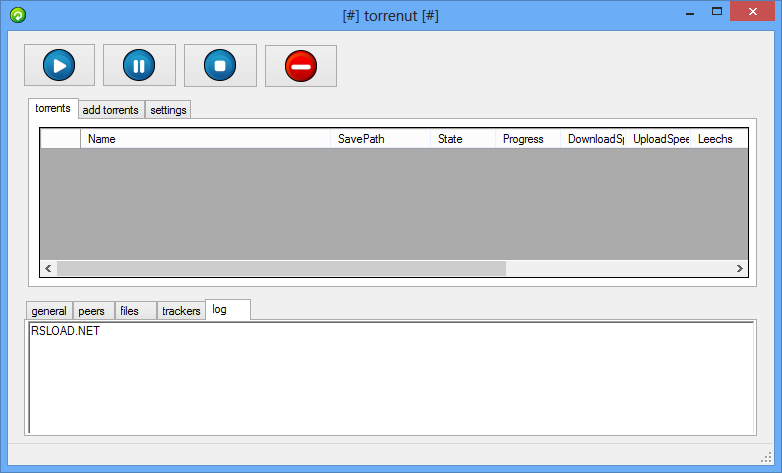This screenshot has height=473, width=782.
Task: Open the add torrents tab
Action: click(111, 110)
